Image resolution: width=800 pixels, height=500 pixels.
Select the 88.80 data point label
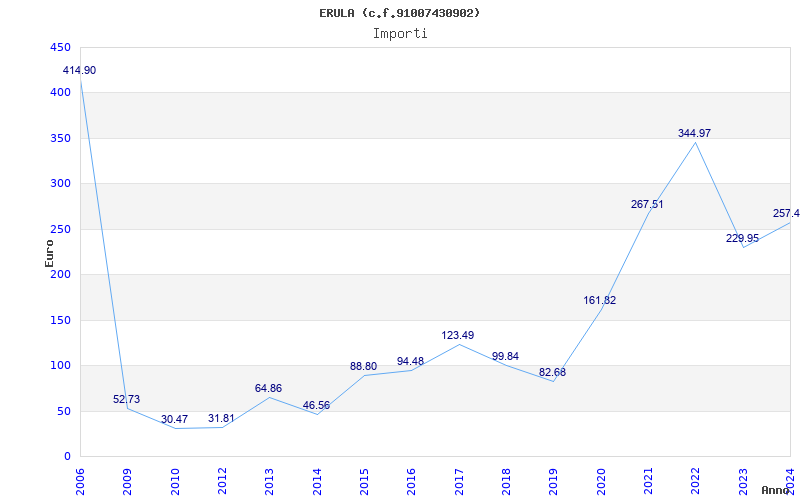point(363,366)
